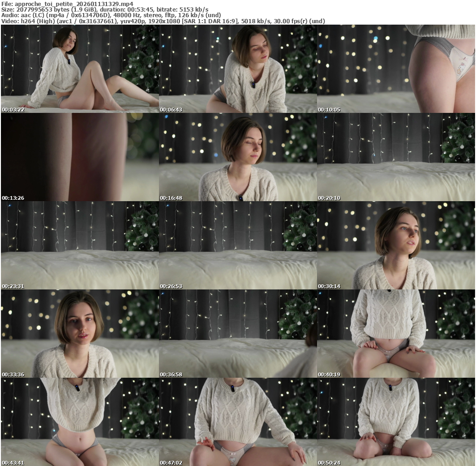476x466 pixels.
Task: Choose the frame stamped 00:26:53
Action: (238, 245)
